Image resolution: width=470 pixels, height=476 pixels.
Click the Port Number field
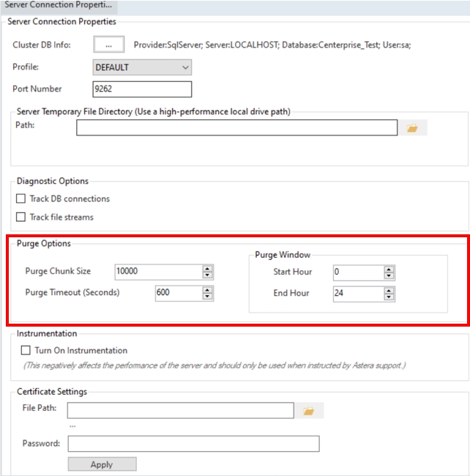pyautogui.click(x=142, y=89)
